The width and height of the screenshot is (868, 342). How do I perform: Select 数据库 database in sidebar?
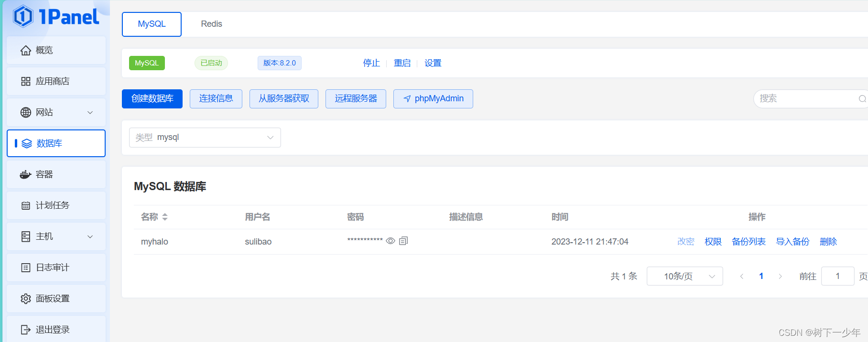56,143
